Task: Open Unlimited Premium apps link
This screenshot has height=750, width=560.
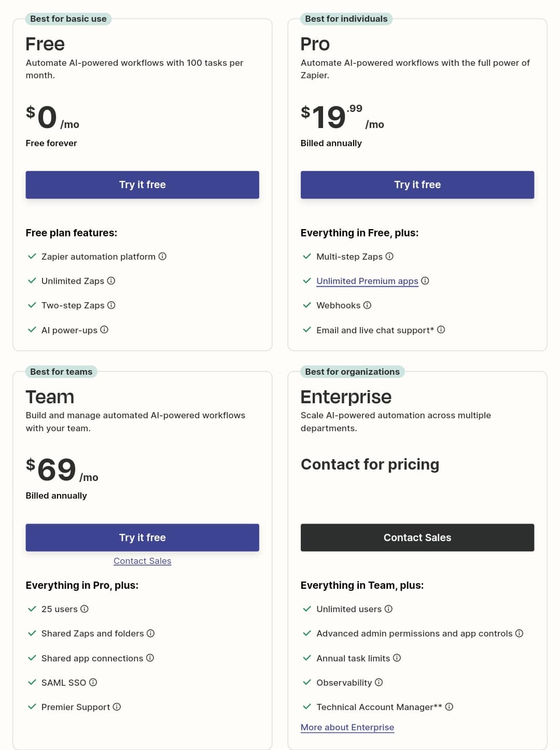Action: (367, 281)
